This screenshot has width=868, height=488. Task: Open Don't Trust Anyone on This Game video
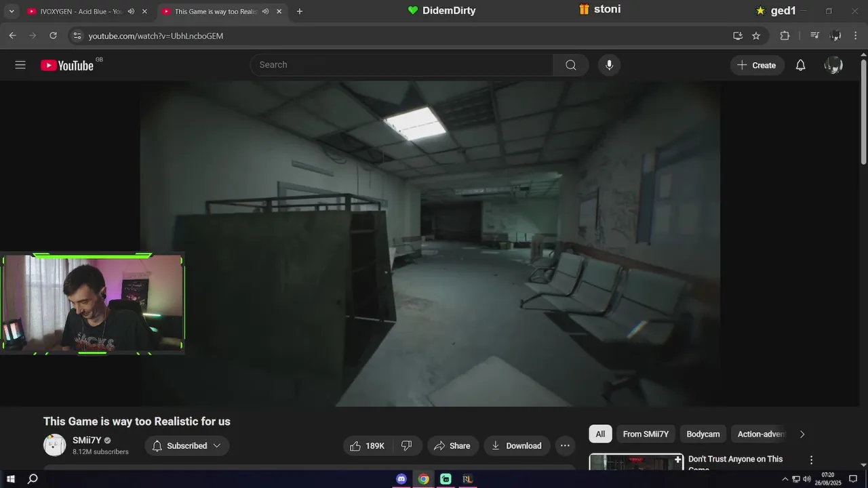[736, 464]
